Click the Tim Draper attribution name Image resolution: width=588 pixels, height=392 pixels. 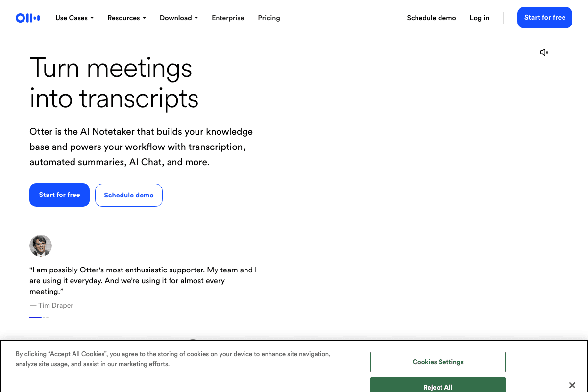55,305
